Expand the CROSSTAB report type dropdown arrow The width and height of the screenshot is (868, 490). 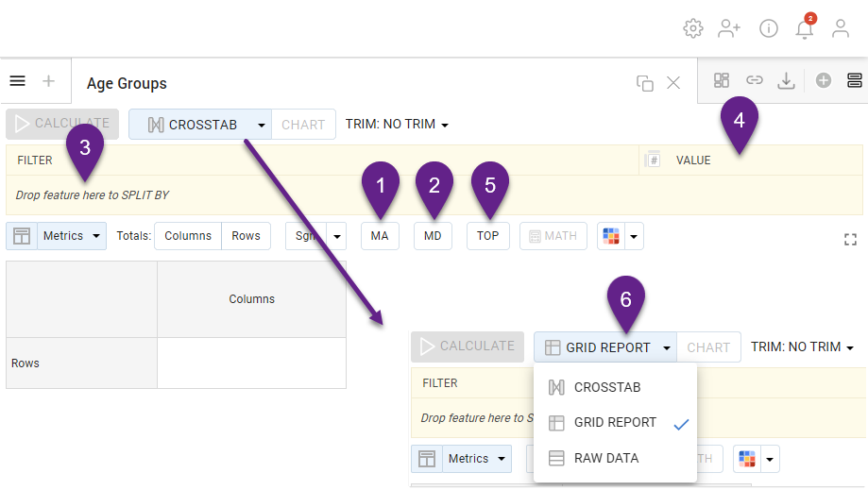[261, 125]
